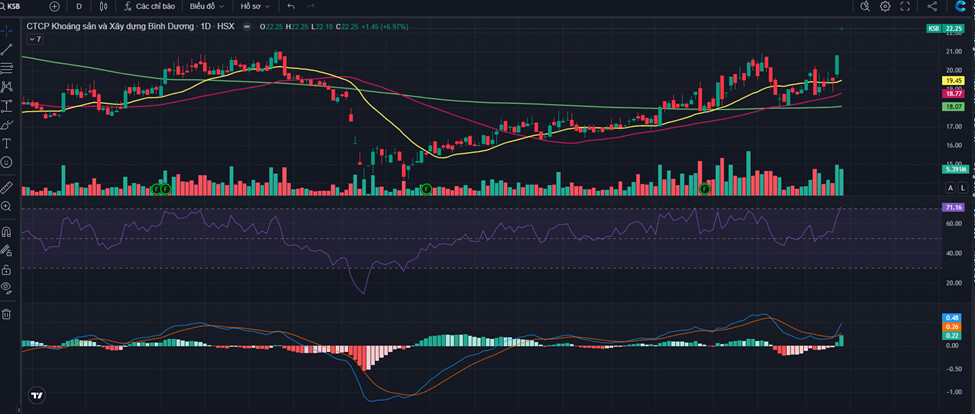The height and width of the screenshot is (414, 975).
Task: Select the brush drawing tool
Action: (6, 124)
